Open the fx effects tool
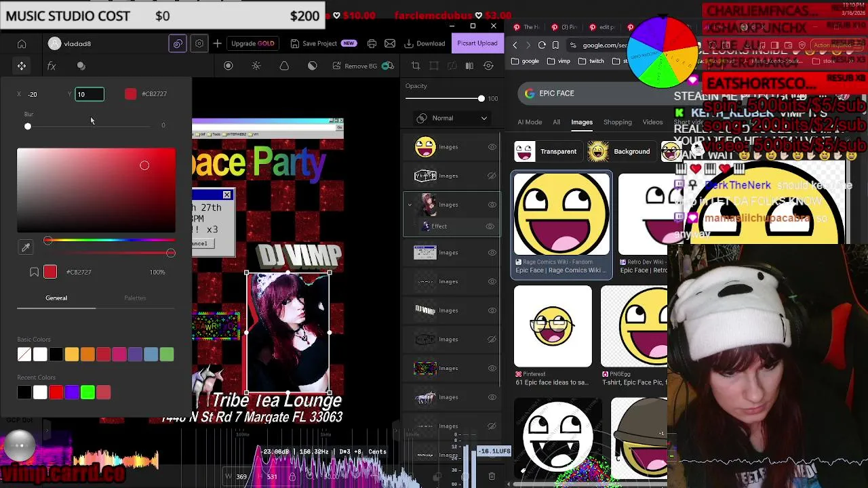Screen dimensions: 868x488 coord(52,66)
